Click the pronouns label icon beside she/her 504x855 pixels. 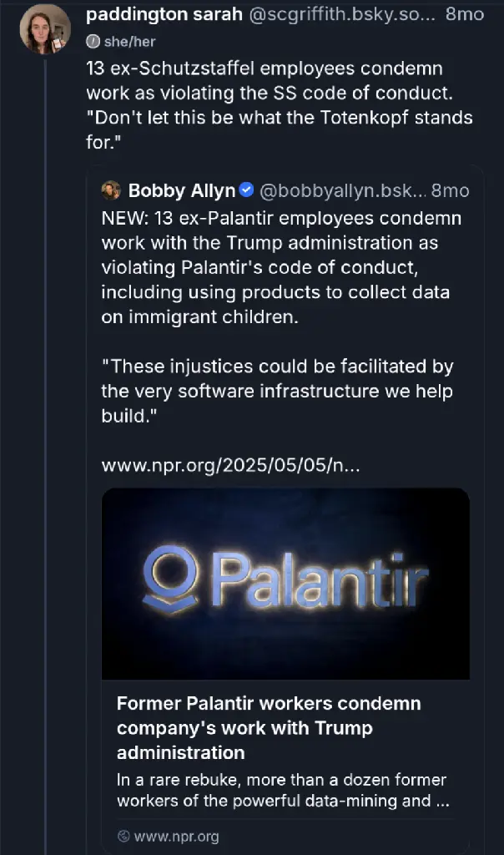coord(93,42)
